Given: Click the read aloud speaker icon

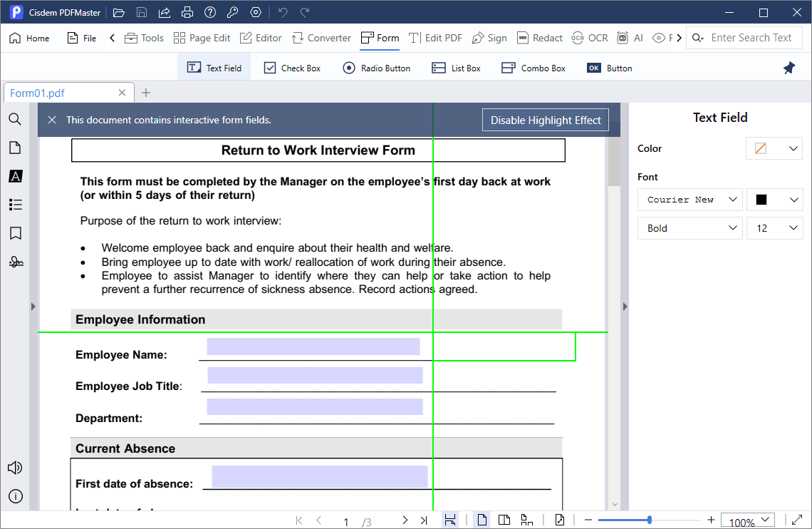Looking at the screenshot, I should coord(15,468).
